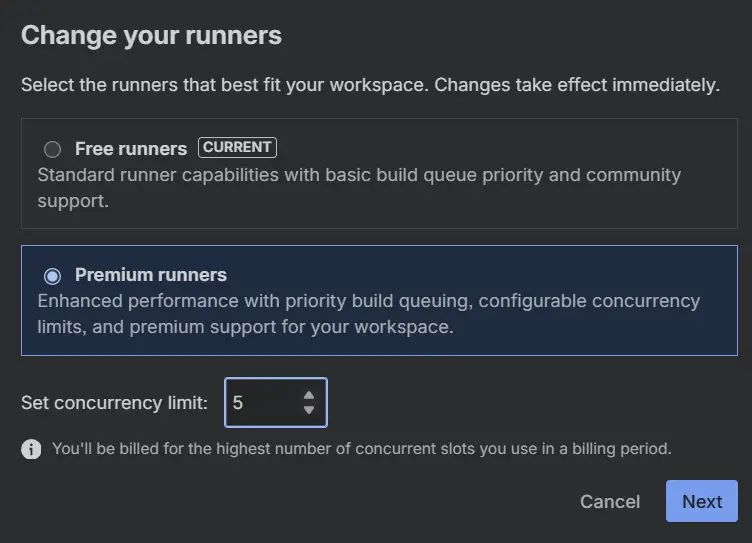Image resolution: width=752 pixels, height=543 pixels.
Task: Click the 'Select the runners' instruction text
Action: click(370, 85)
